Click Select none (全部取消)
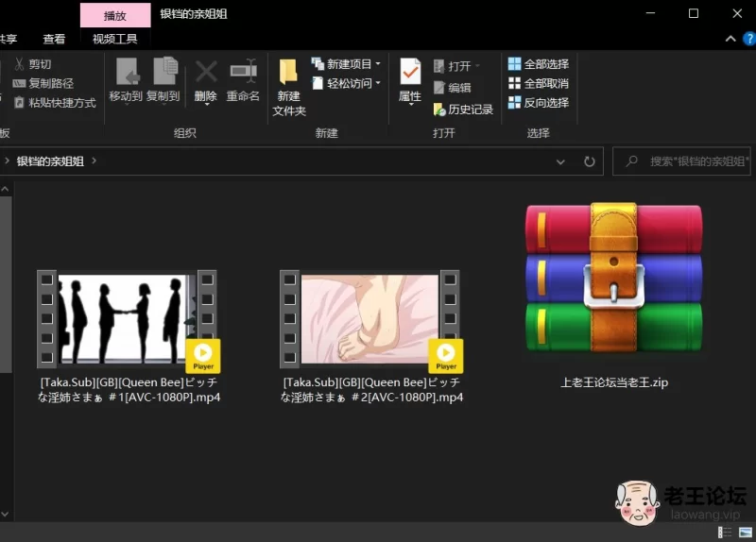Image resolution: width=756 pixels, height=542 pixels. pos(539,83)
